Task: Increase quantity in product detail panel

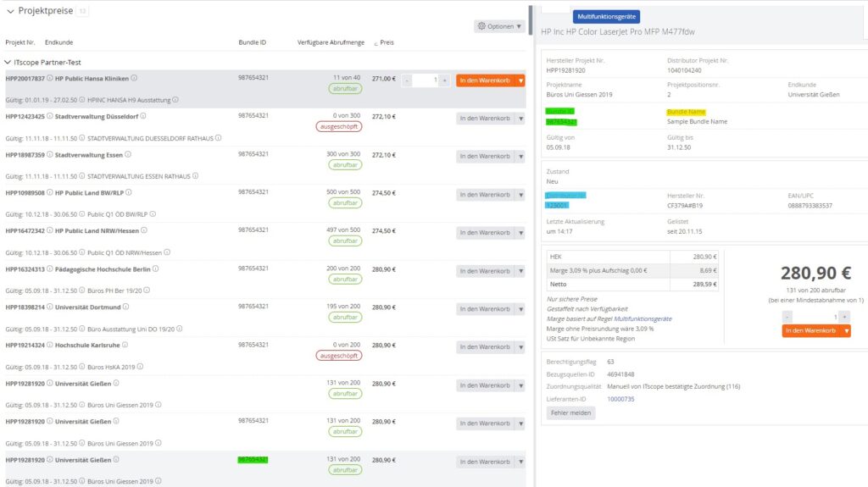Action: 845,317
